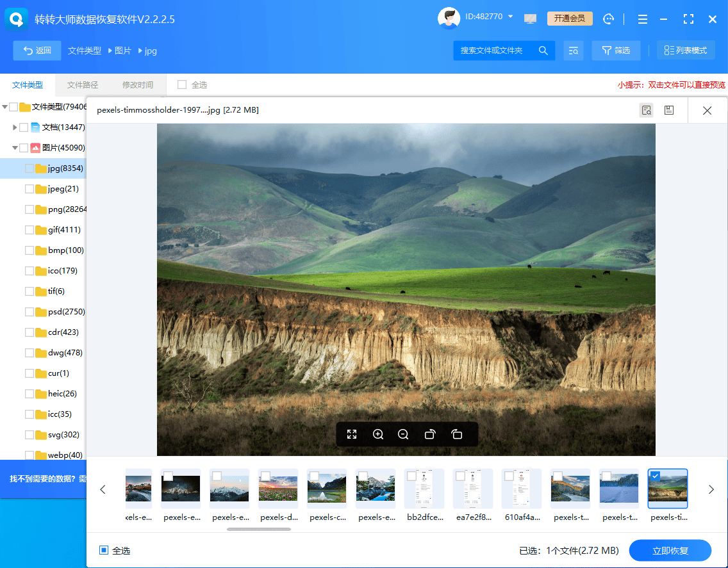Expand the 文档(13447) tree node
The width and height of the screenshot is (728, 568).
[15, 127]
